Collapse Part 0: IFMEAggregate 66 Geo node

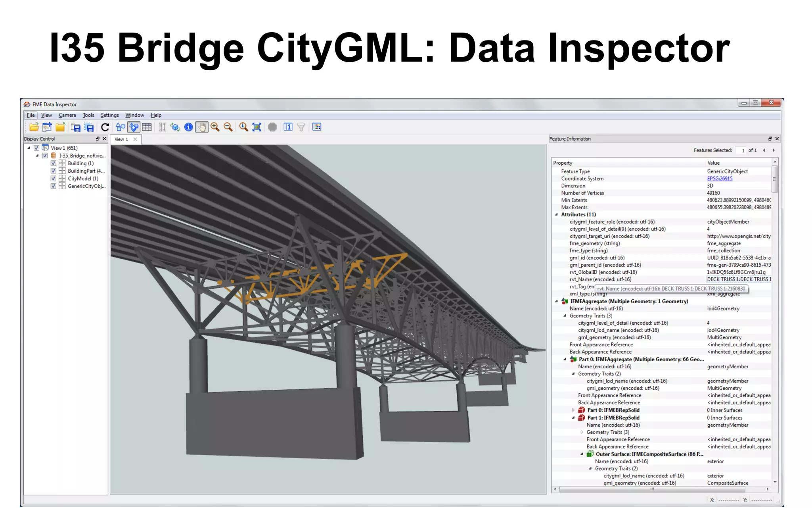tap(565, 359)
